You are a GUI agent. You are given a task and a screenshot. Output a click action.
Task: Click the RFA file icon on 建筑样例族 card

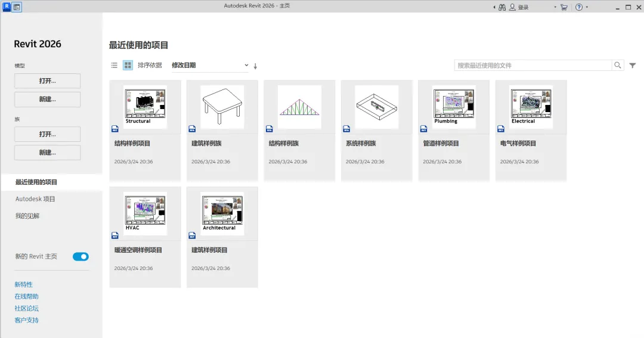pyautogui.click(x=192, y=129)
